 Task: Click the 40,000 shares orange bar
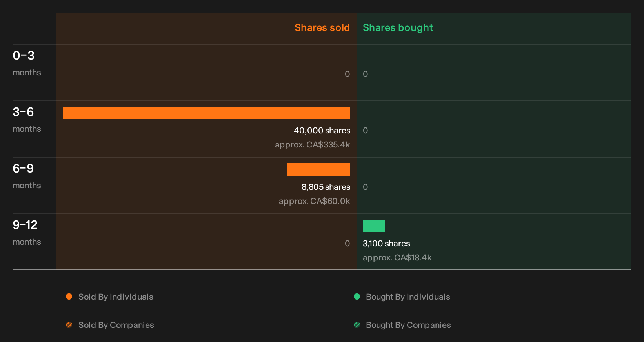pos(206,113)
